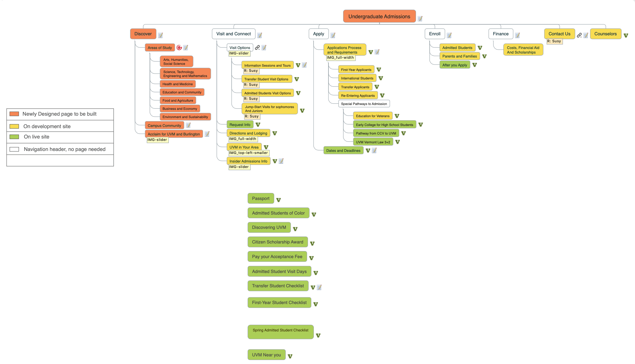Click the yellow On development site legend swatch
Image resolution: width=635 pixels, height=364 pixels.
[x=14, y=126]
